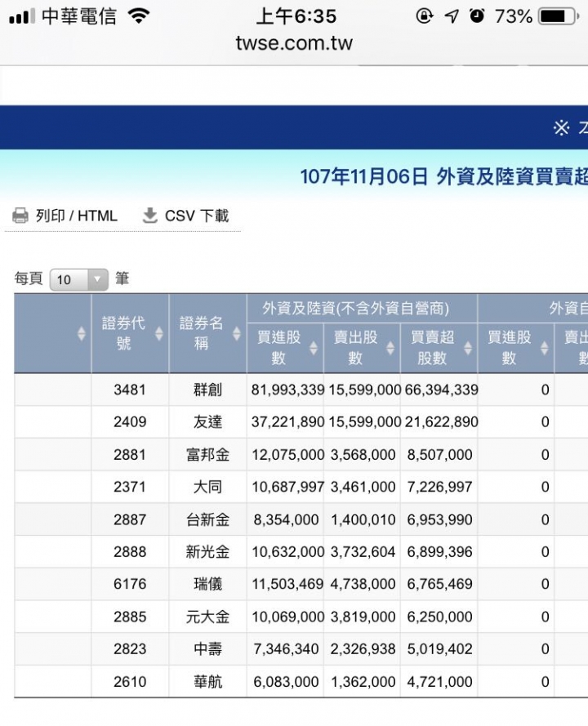588x726 pixels.
Task: Click stock code 2881
Action: 130,455
